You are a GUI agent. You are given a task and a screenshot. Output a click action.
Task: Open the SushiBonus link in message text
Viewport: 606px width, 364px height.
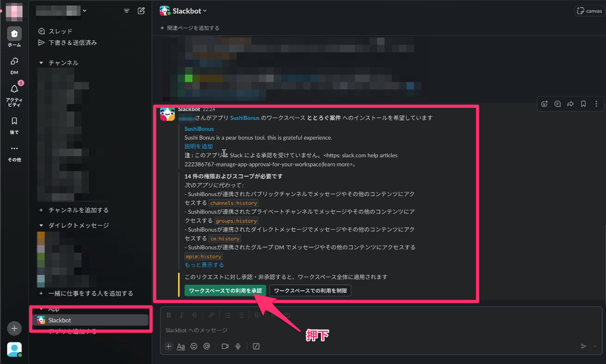245,118
